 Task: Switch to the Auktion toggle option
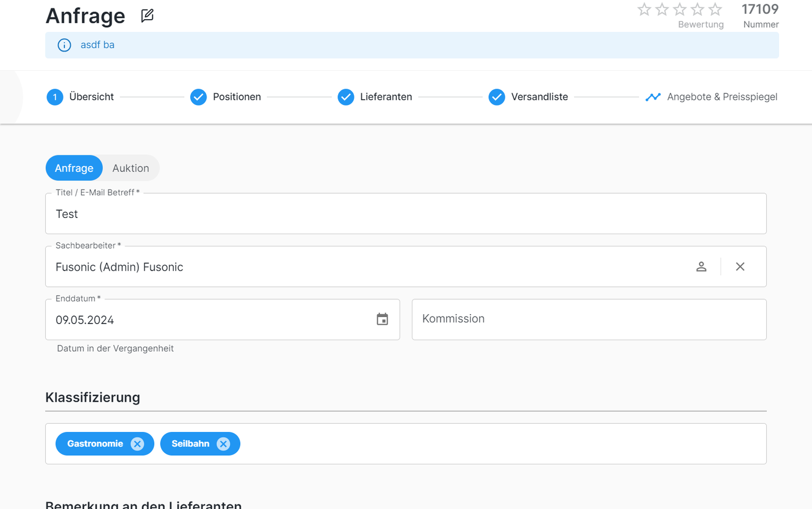tap(130, 168)
